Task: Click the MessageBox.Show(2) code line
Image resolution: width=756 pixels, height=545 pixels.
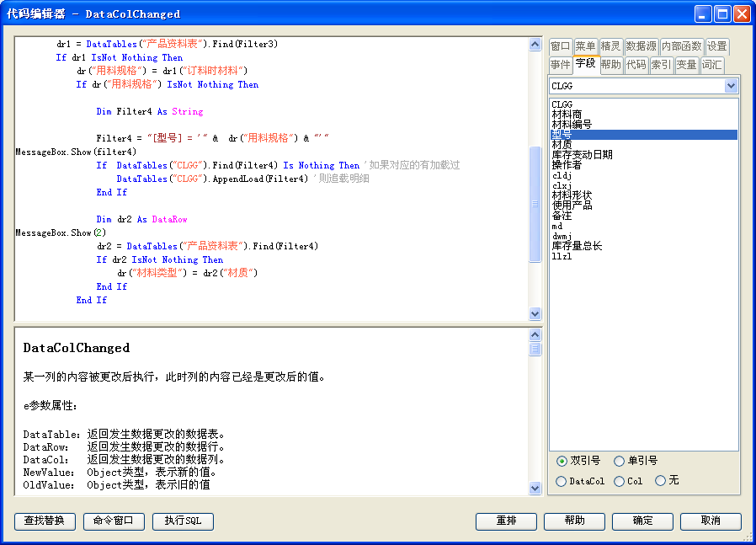Action: click(x=61, y=233)
